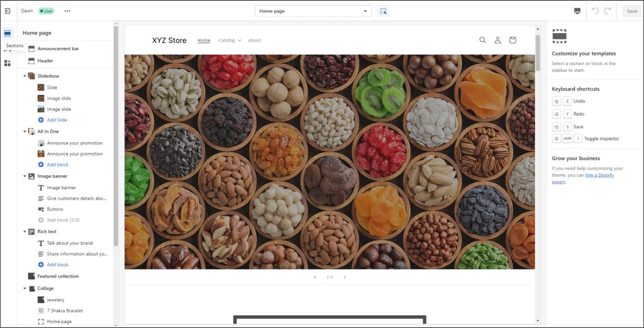Click the account person icon in store header
The width and height of the screenshot is (644, 328).
tap(497, 40)
